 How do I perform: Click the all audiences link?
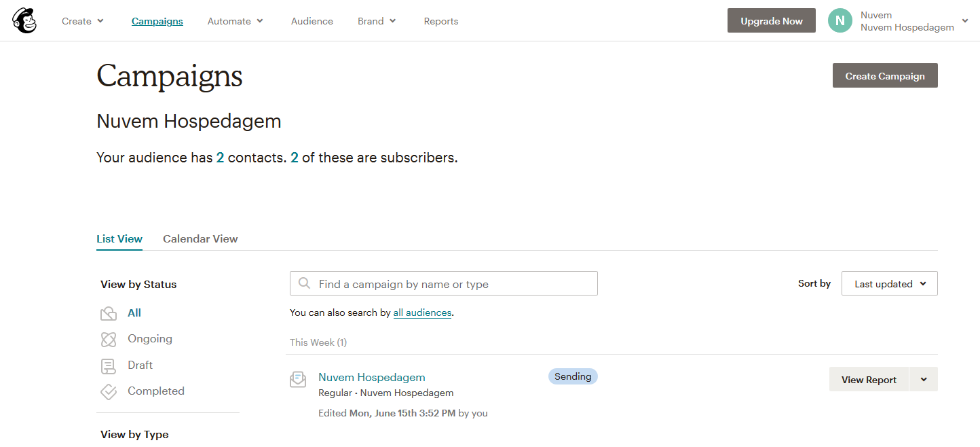(x=422, y=313)
